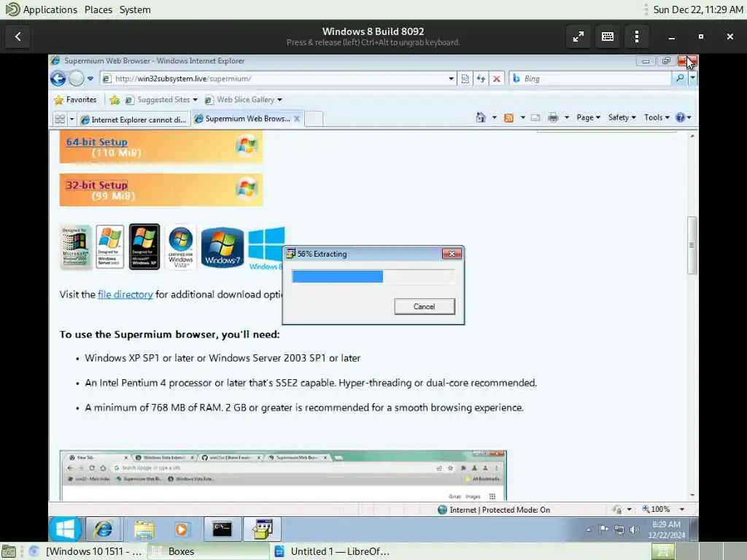The image size is (747, 560).
Task: Open the Suggested Sites dropdown
Action: point(161,99)
